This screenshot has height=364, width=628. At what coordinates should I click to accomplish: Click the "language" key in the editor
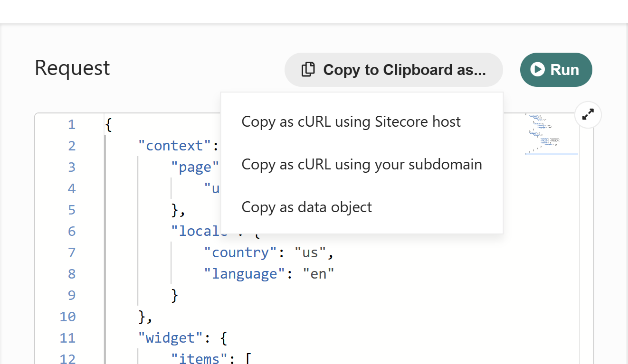click(x=245, y=274)
